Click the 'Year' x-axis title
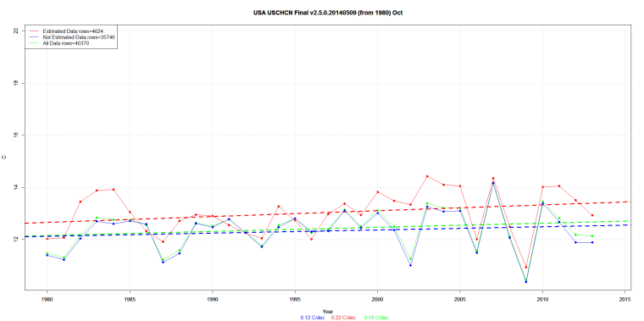Viewport: 644px width, 321px height. click(328, 312)
